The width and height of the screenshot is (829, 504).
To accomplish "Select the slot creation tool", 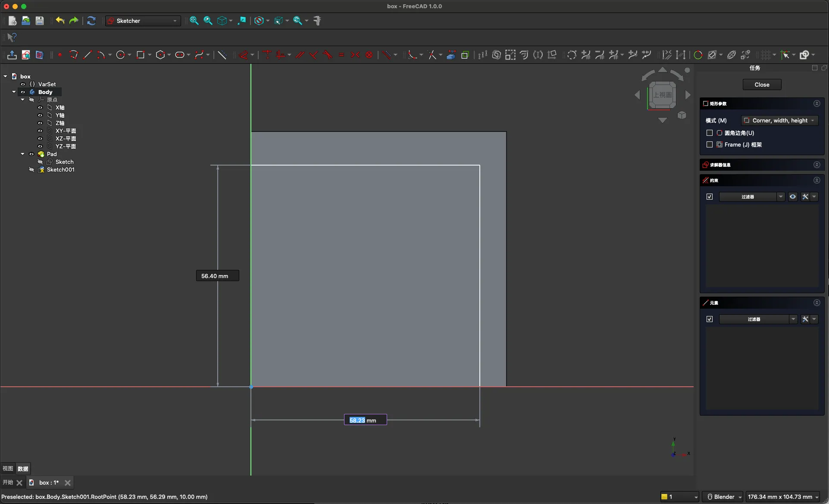I will tap(180, 55).
